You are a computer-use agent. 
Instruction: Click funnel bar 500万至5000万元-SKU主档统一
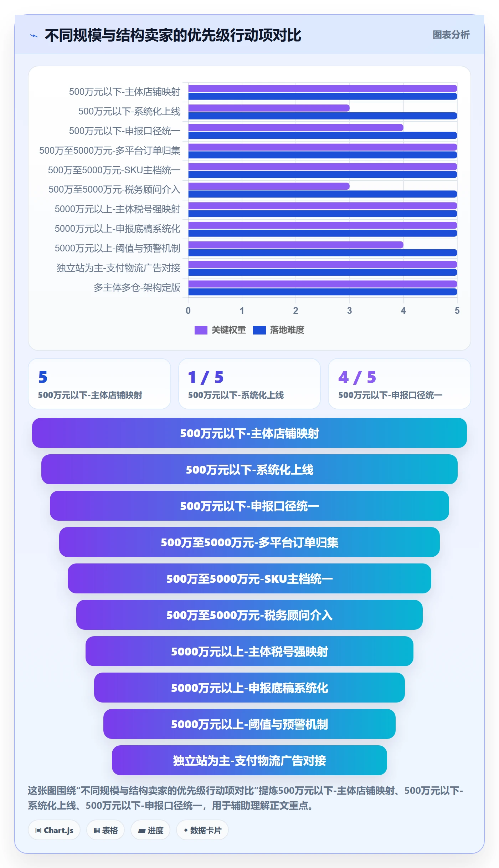coord(249,578)
